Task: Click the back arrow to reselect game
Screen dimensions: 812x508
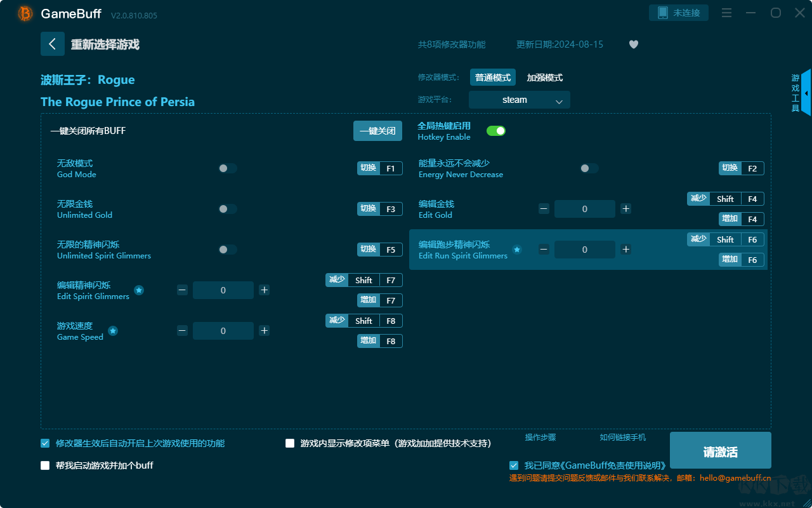Action: click(x=53, y=44)
